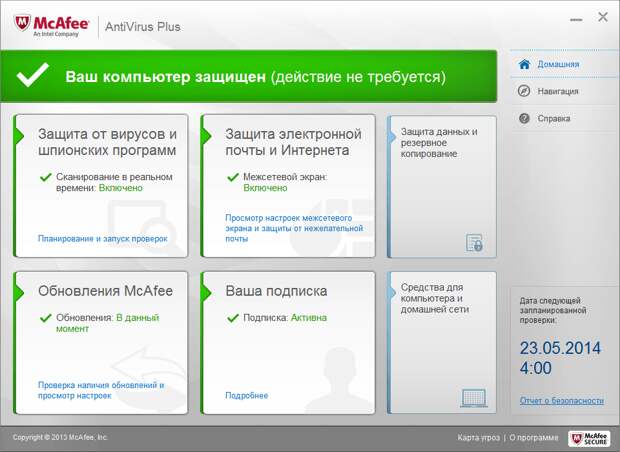Click the home network laptop icon
The image size is (620, 452).
point(474,398)
